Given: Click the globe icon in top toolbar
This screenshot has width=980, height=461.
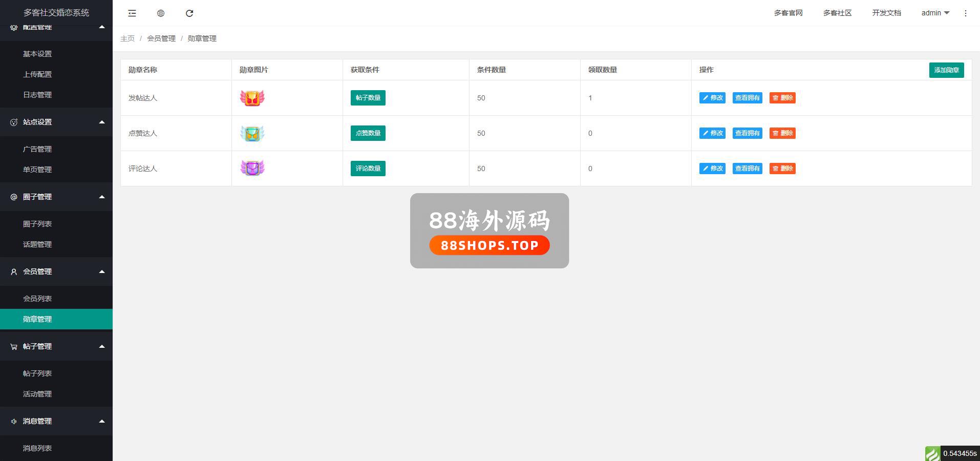Looking at the screenshot, I should coord(161,13).
